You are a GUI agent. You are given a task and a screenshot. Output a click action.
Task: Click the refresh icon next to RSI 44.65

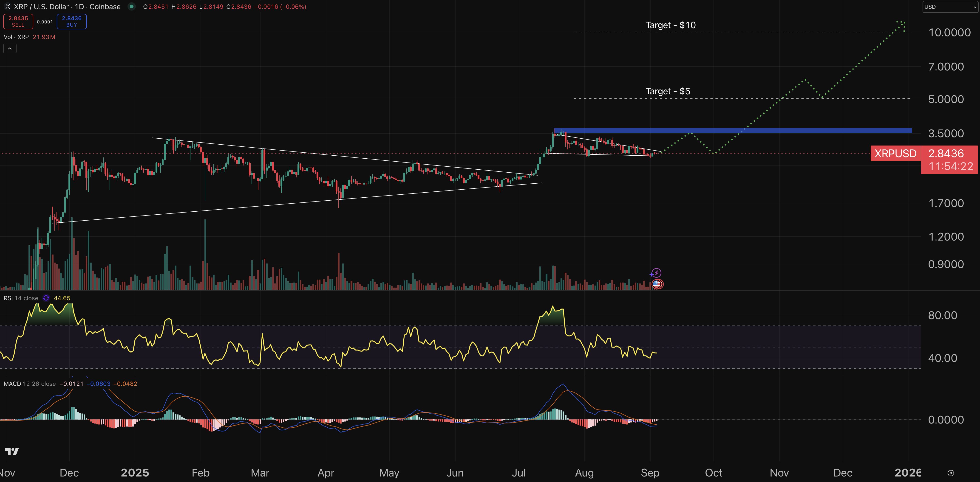coord(46,298)
